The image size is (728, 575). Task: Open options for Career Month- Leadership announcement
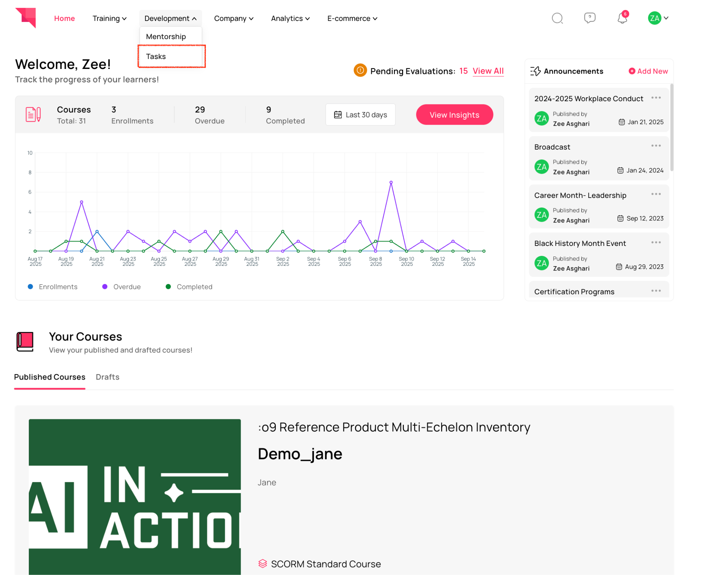tap(655, 194)
